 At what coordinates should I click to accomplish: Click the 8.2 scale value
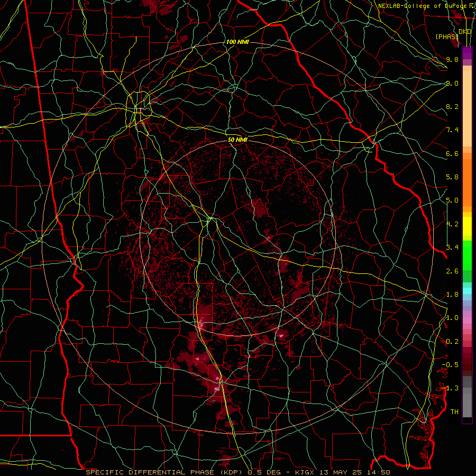tap(452, 106)
